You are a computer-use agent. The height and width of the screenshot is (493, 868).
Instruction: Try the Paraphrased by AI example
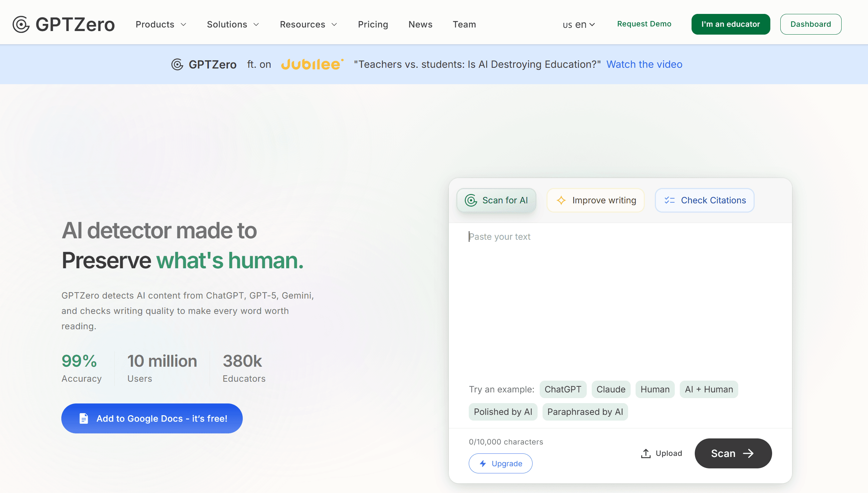click(585, 412)
